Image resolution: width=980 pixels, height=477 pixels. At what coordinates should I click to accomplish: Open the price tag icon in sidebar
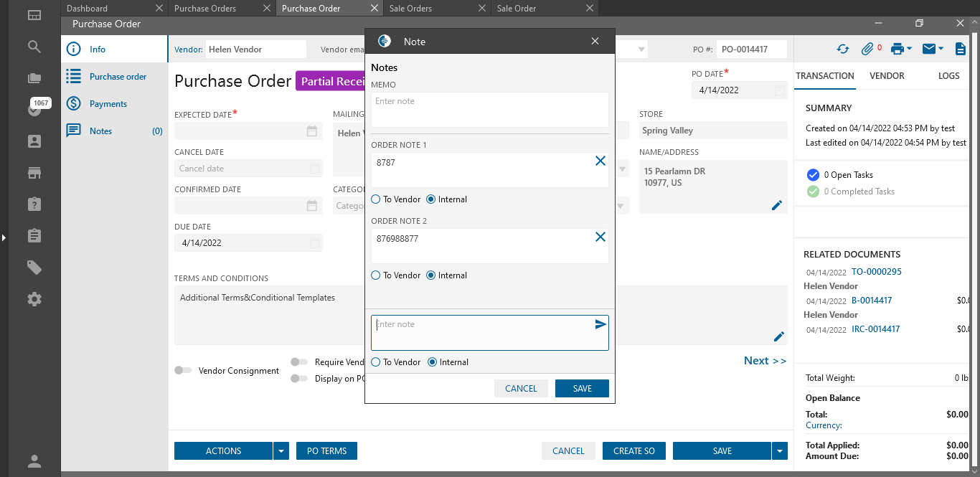[x=34, y=268]
